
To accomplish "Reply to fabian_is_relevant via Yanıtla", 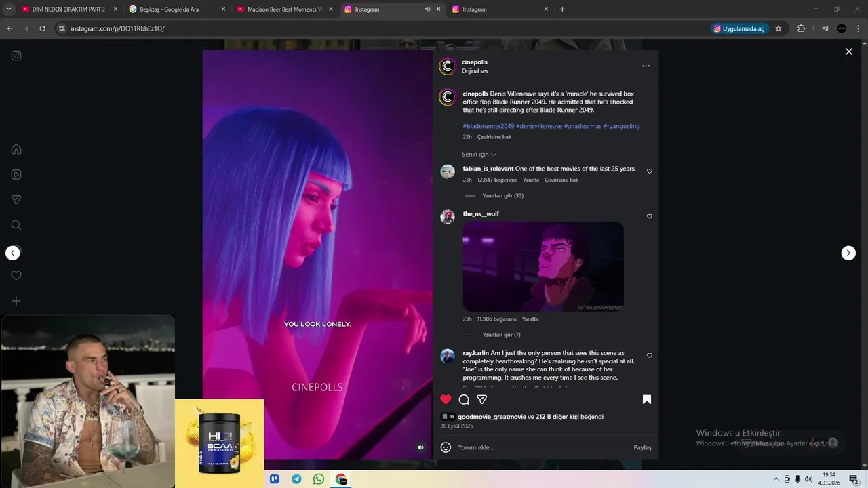I will [531, 180].
